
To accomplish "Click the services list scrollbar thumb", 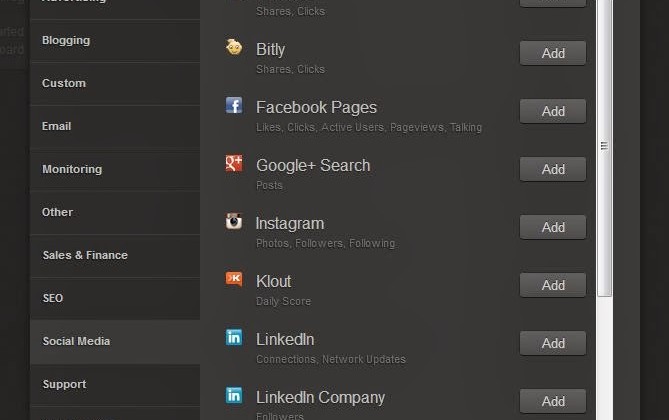I will click(x=604, y=146).
